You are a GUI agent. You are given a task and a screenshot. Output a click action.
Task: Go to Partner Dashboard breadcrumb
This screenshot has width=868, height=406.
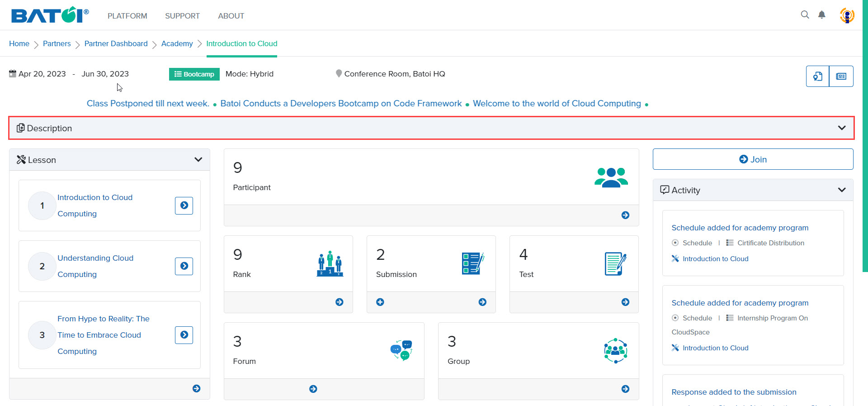(116, 43)
